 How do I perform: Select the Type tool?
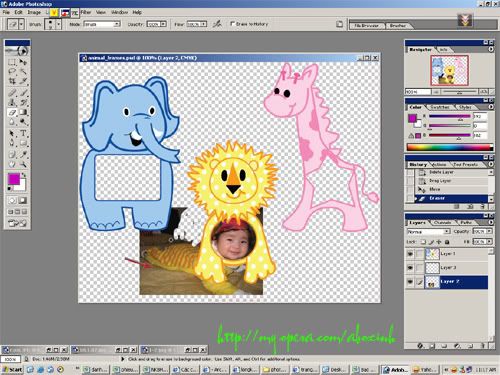[23, 134]
